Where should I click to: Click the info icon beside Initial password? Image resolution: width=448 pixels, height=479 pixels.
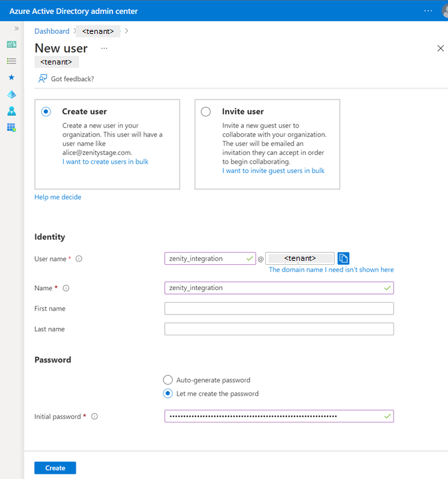[x=94, y=416]
